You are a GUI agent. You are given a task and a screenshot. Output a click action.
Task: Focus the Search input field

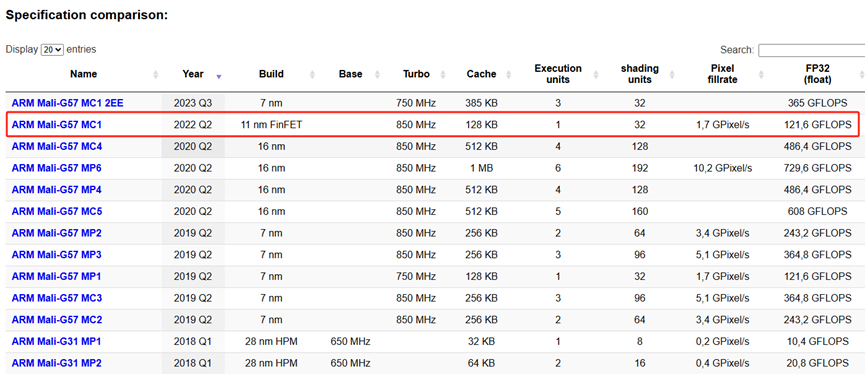point(811,50)
